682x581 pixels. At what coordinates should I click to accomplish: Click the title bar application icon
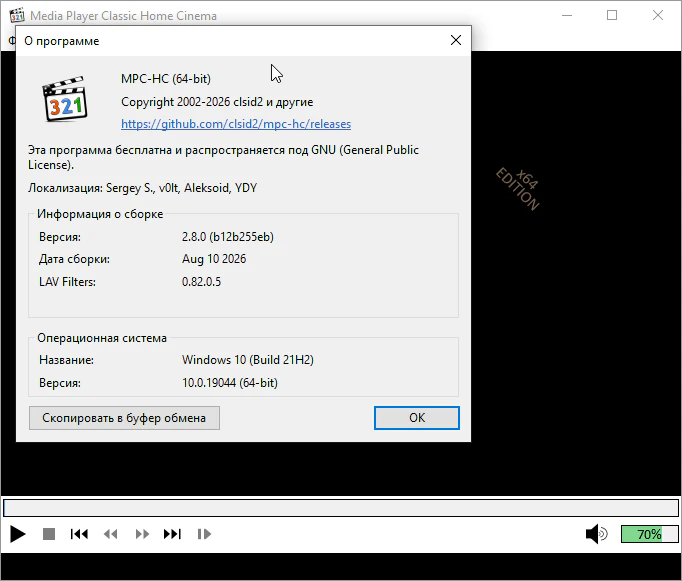(17, 15)
